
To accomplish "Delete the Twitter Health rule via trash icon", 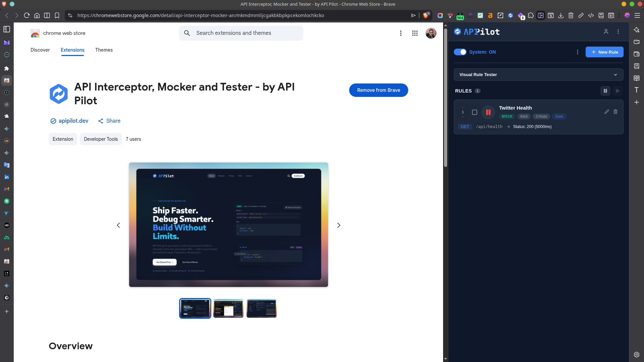I will click(615, 112).
